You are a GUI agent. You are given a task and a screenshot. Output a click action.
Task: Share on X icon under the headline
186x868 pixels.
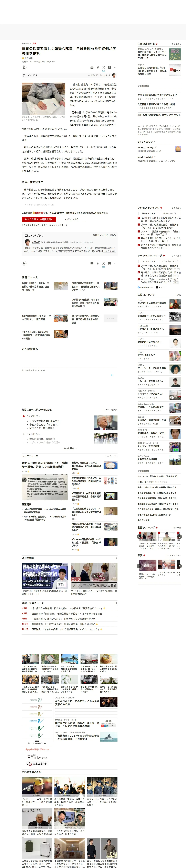tap(104, 68)
